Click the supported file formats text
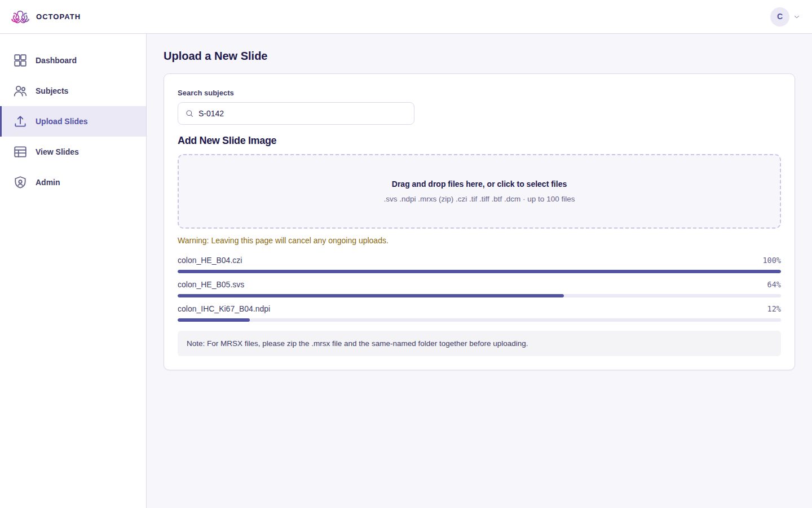This screenshot has width=812, height=508. click(479, 199)
